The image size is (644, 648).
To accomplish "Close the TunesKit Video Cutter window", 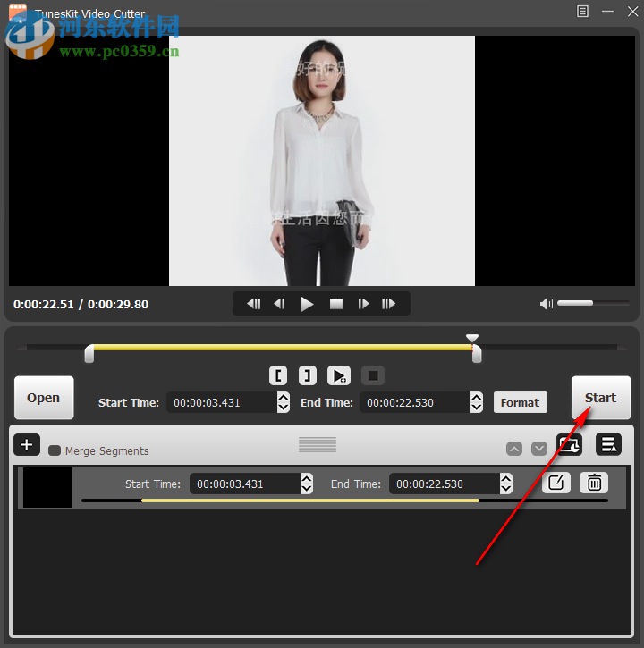I will [x=632, y=11].
